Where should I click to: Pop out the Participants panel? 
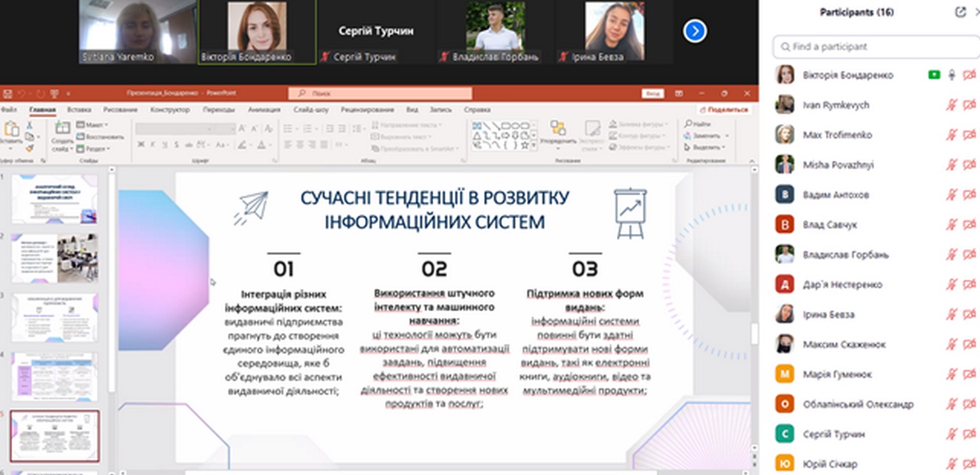960,12
